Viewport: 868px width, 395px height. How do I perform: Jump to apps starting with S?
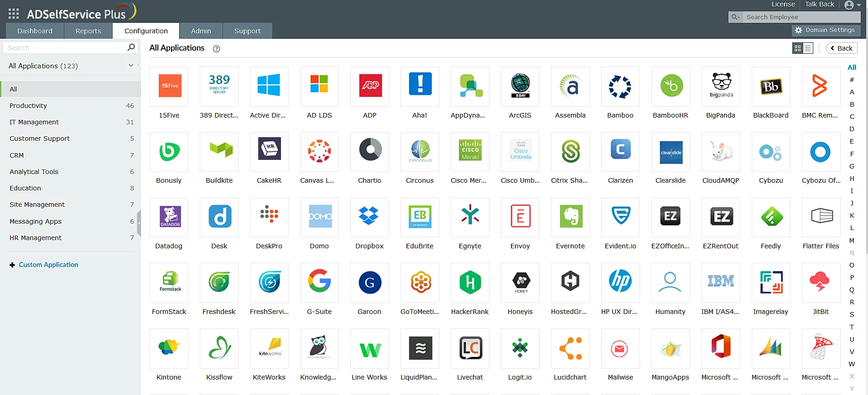tap(852, 314)
